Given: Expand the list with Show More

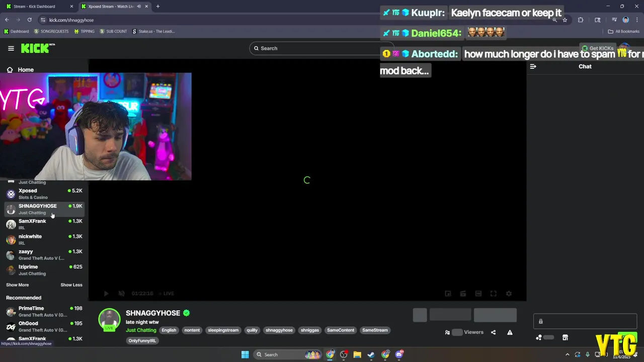Looking at the screenshot, I should coord(17,285).
